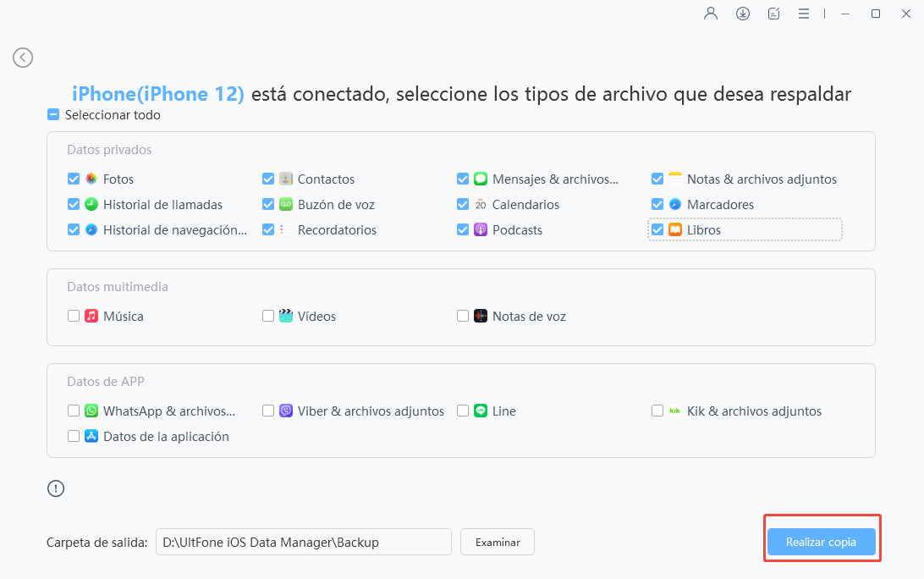Open the user account profile icon

click(711, 14)
